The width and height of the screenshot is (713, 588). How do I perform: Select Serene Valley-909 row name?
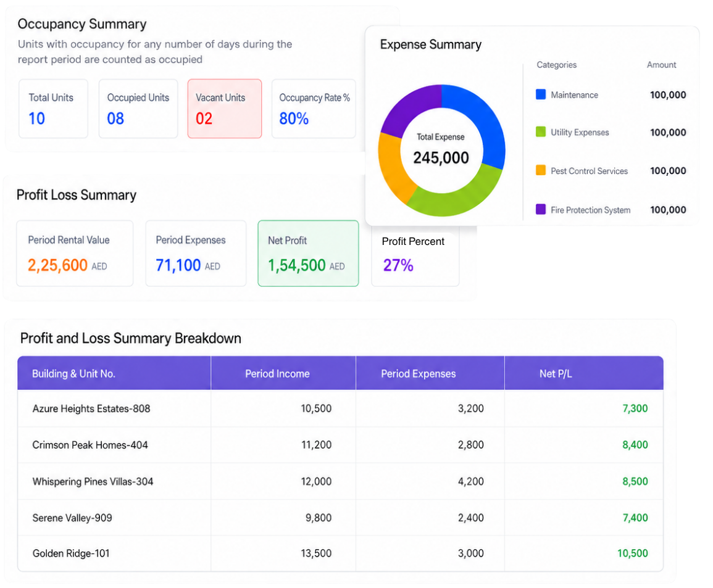click(x=72, y=518)
